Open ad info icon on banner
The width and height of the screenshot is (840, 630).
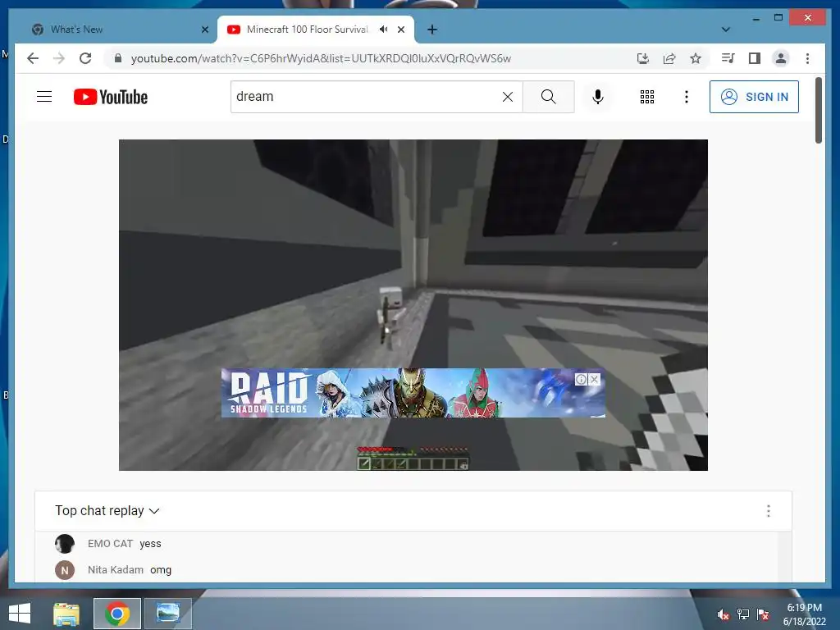pyautogui.click(x=582, y=379)
